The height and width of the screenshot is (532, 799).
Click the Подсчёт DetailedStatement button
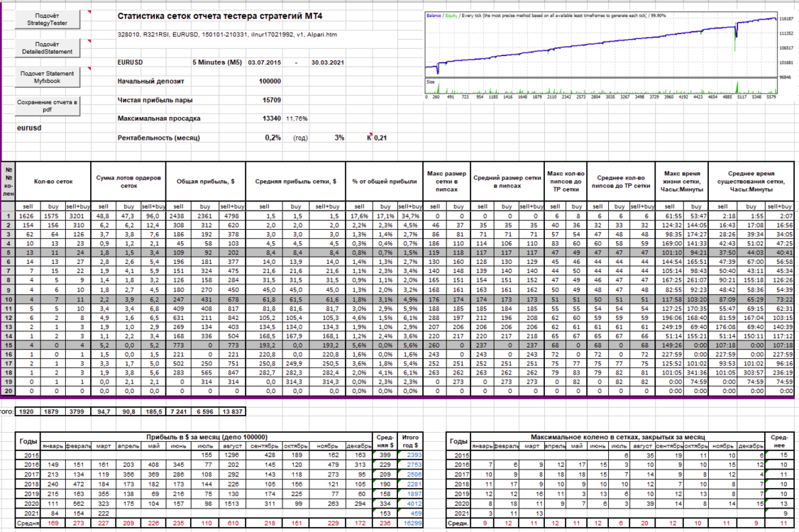click(47, 48)
